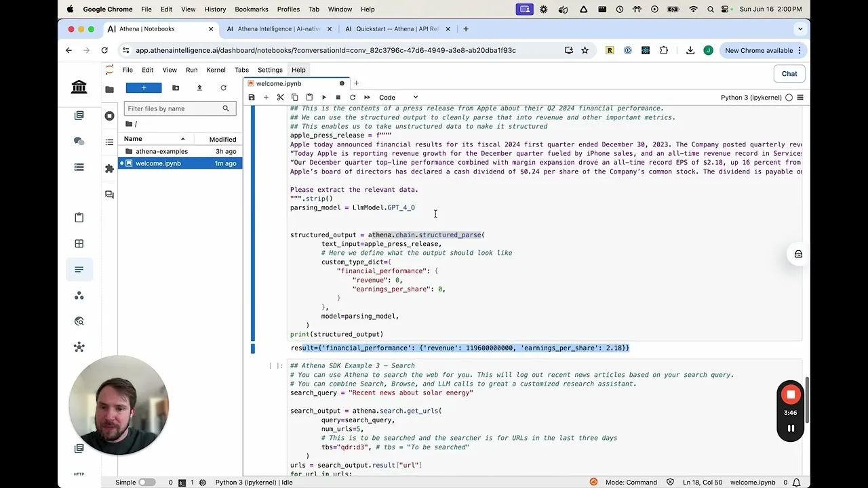Screen dimensions: 868x488
Task: Stop the screen recording
Action: click(791, 394)
